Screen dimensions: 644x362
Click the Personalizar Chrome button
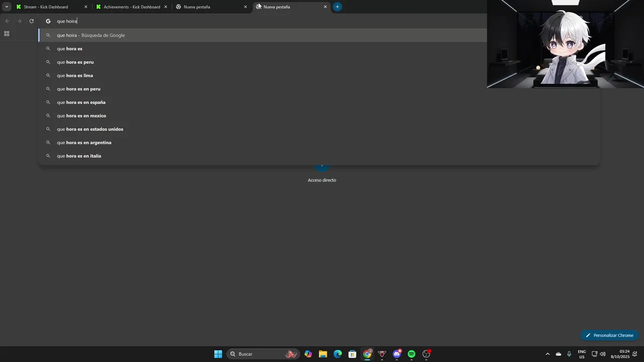pyautogui.click(x=609, y=335)
